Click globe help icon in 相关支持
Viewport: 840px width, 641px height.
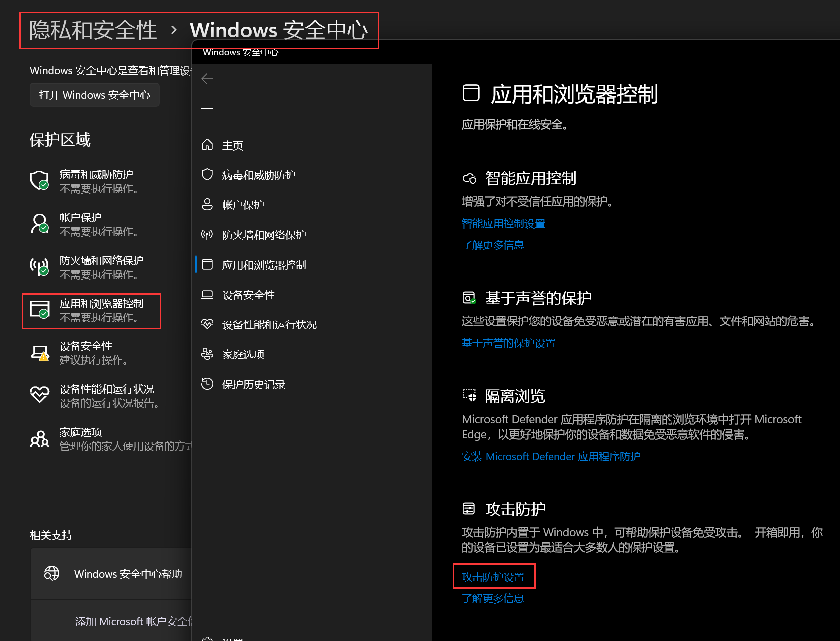[52, 574]
